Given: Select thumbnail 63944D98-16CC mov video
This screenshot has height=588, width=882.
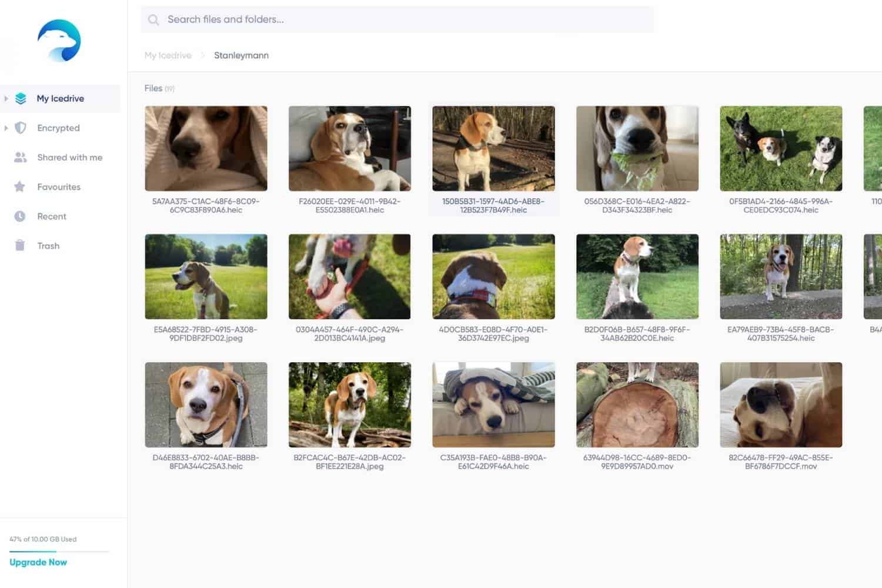Looking at the screenshot, I should click(x=637, y=405).
